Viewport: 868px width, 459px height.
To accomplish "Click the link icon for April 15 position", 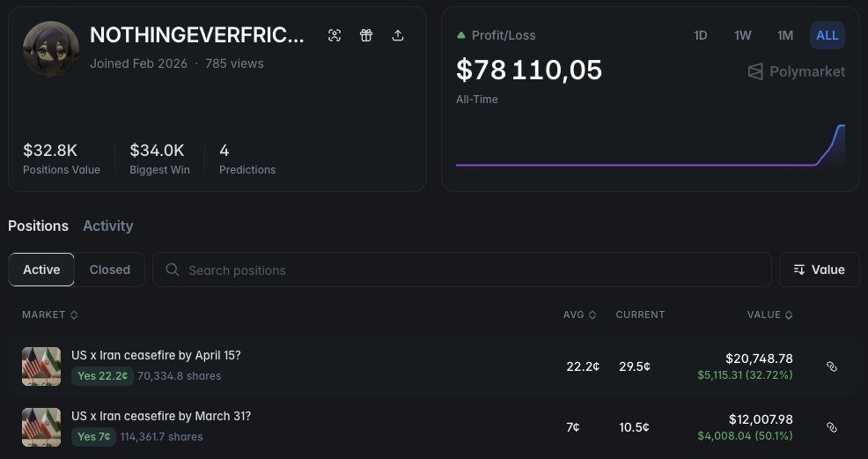I will point(831,366).
